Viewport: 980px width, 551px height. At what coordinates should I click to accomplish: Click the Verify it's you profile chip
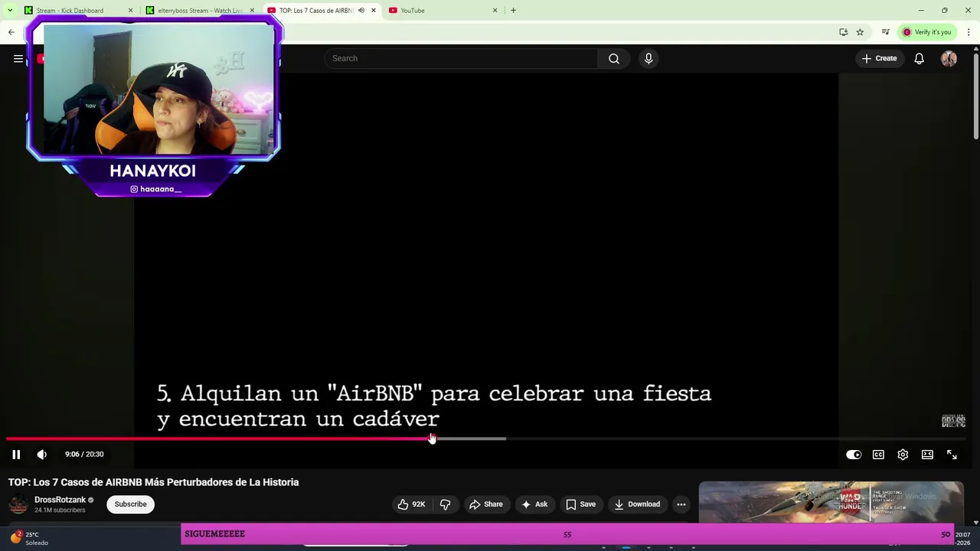point(926,32)
